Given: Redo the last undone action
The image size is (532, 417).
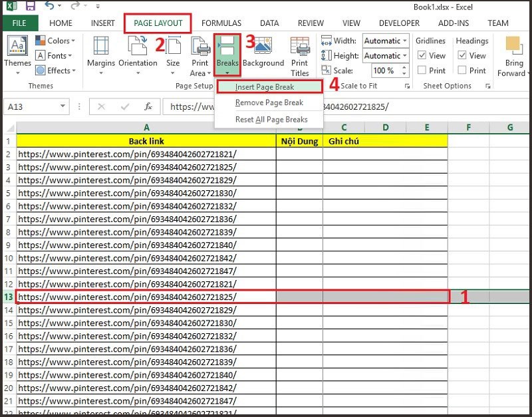Looking at the screenshot, I should click(75, 6).
